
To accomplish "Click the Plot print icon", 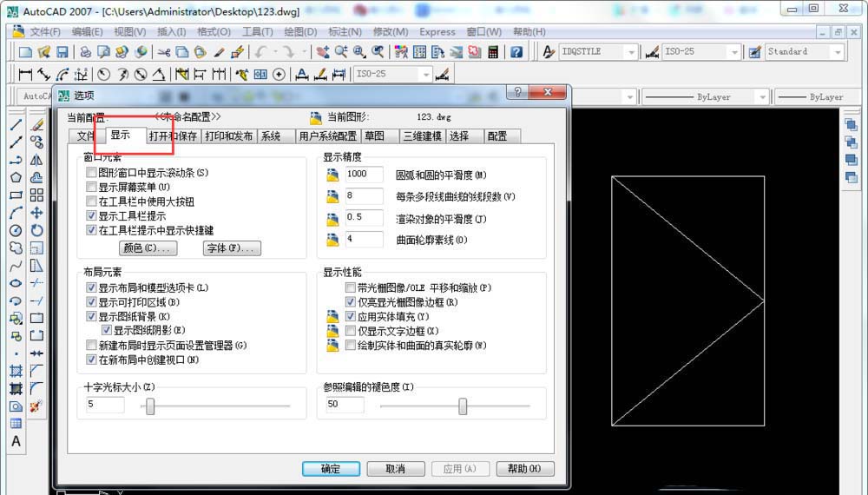I will 85,52.
